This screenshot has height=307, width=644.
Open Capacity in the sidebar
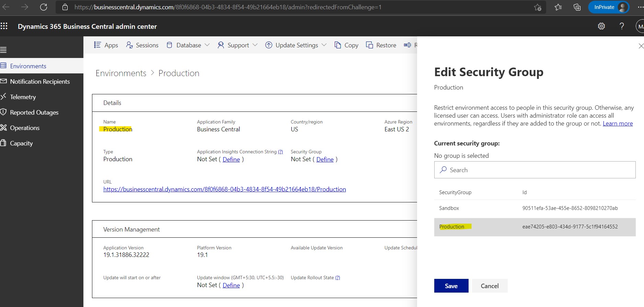click(42, 143)
